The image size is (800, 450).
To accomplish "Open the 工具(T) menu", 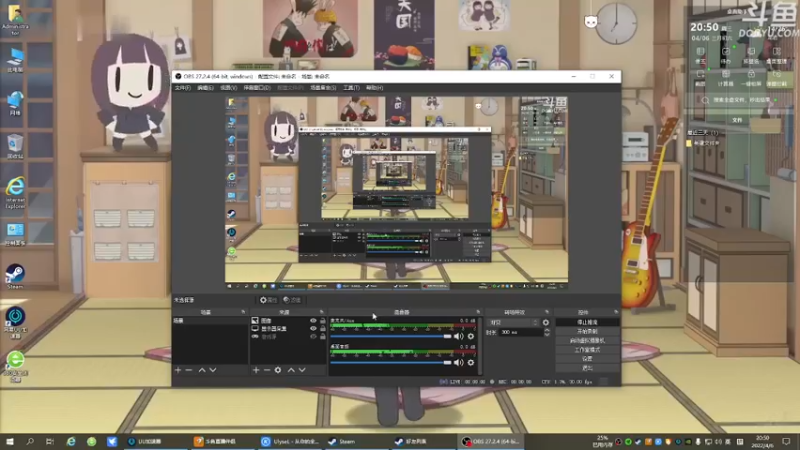I will point(351,88).
